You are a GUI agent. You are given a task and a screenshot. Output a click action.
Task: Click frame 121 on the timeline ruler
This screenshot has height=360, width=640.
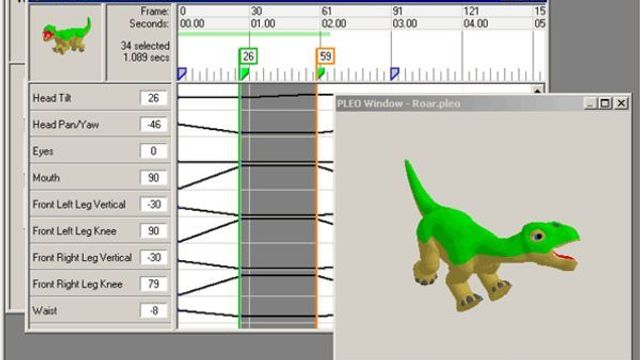[471, 11]
